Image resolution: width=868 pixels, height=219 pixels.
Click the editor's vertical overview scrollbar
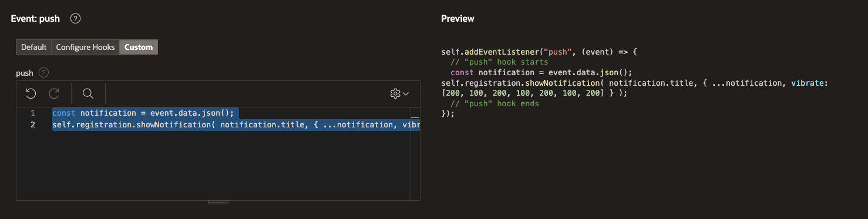coord(415,154)
